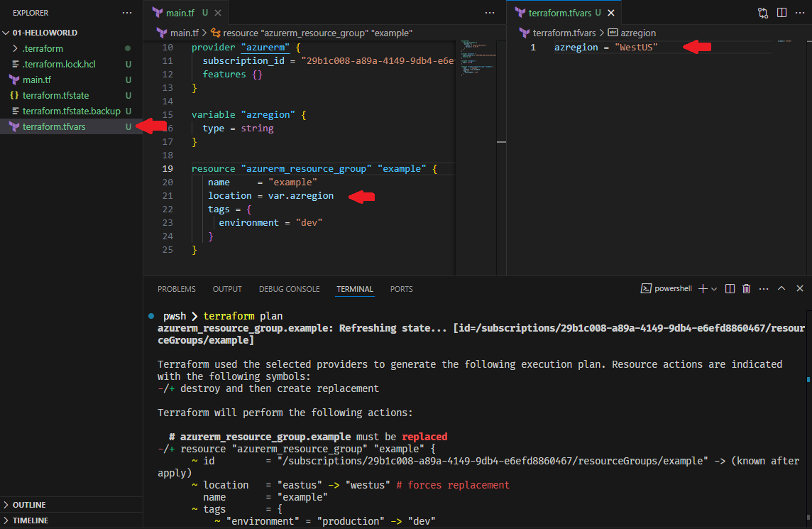This screenshot has width=812, height=529.
Task: Split the terminal pane
Action: click(x=730, y=288)
